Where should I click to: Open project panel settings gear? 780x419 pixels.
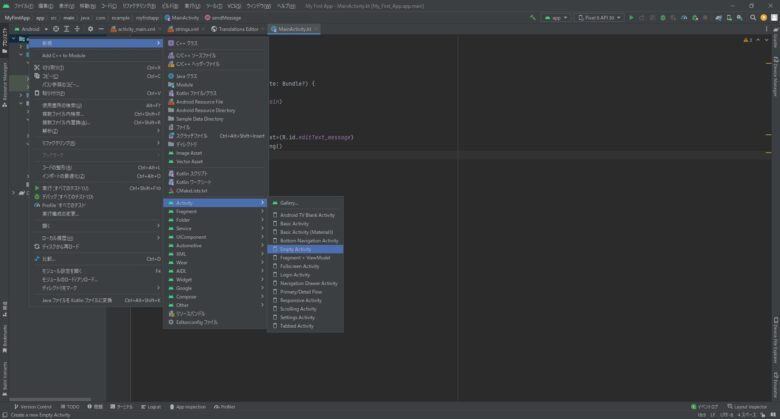tap(90, 29)
